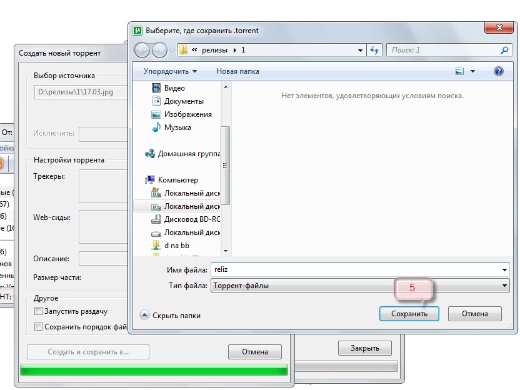Click the Исключить input field

point(103,134)
